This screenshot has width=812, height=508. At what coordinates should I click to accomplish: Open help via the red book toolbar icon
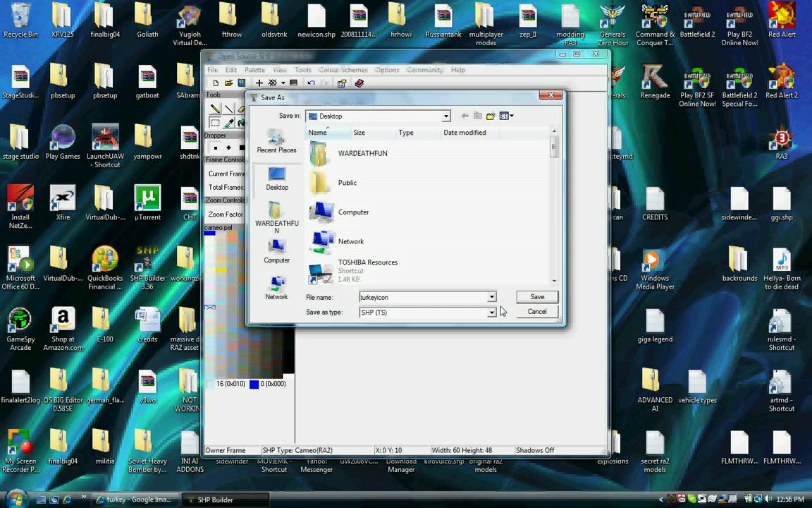358,83
